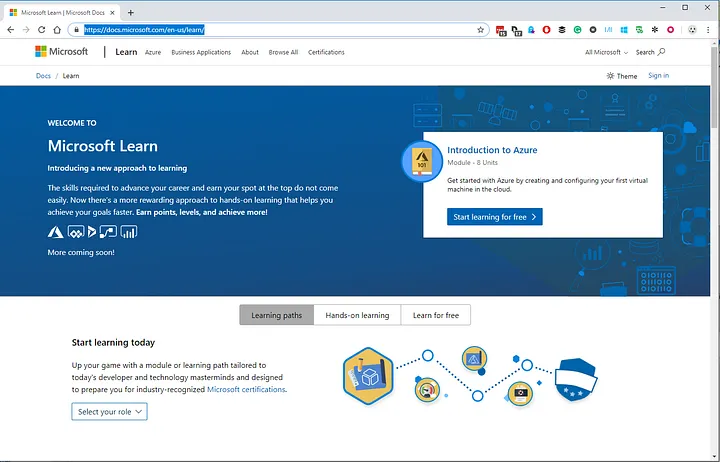
Task: Click the "Start learning today" heading
Action: [x=113, y=343]
